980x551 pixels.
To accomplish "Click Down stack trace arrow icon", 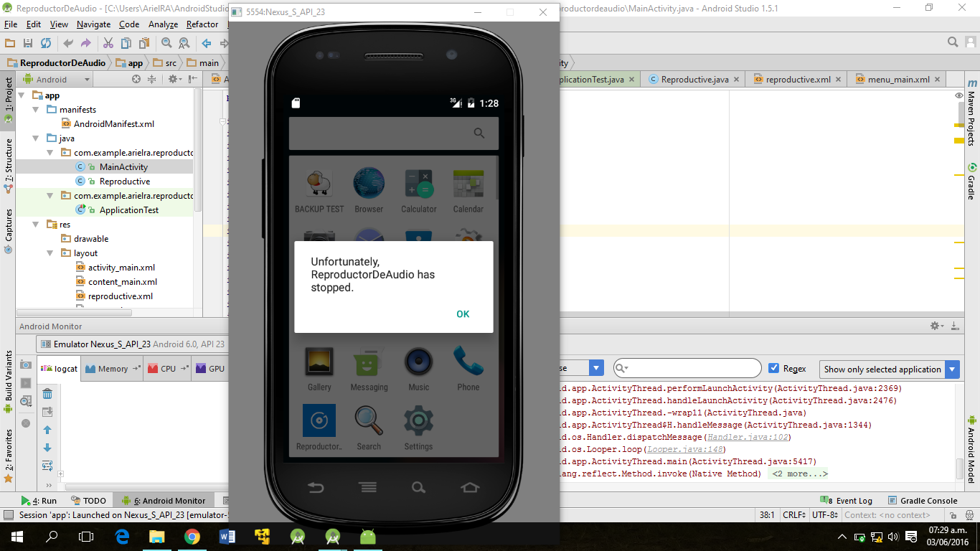I will coord(47,448).
